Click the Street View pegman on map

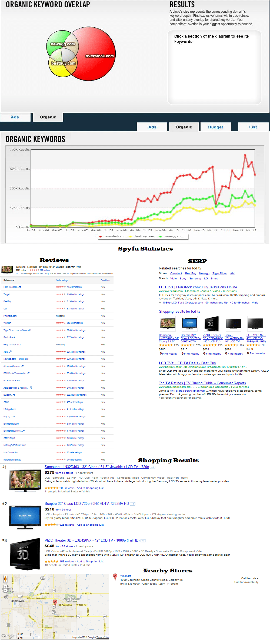[5, 579]
